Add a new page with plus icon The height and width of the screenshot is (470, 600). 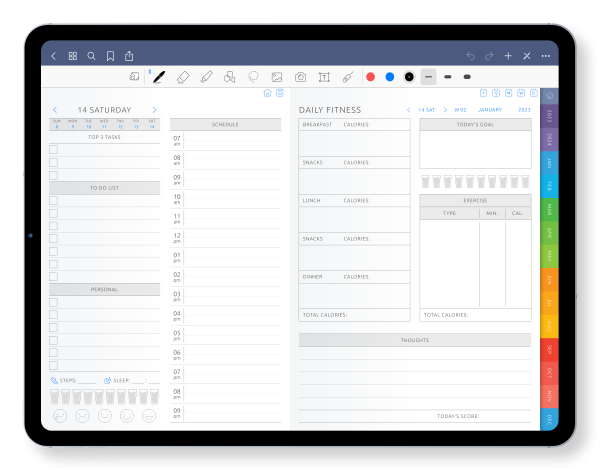pos(508,56)
